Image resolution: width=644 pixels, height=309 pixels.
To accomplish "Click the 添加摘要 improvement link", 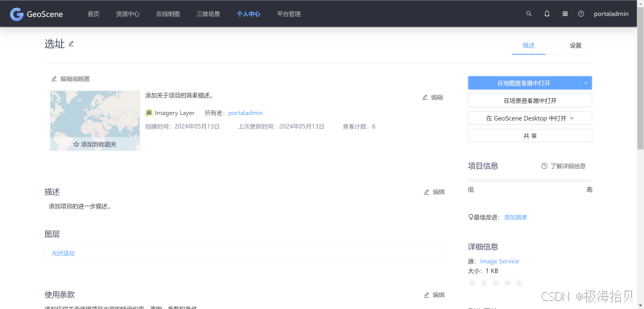I will pyautogui.click(x=516, y=217).
